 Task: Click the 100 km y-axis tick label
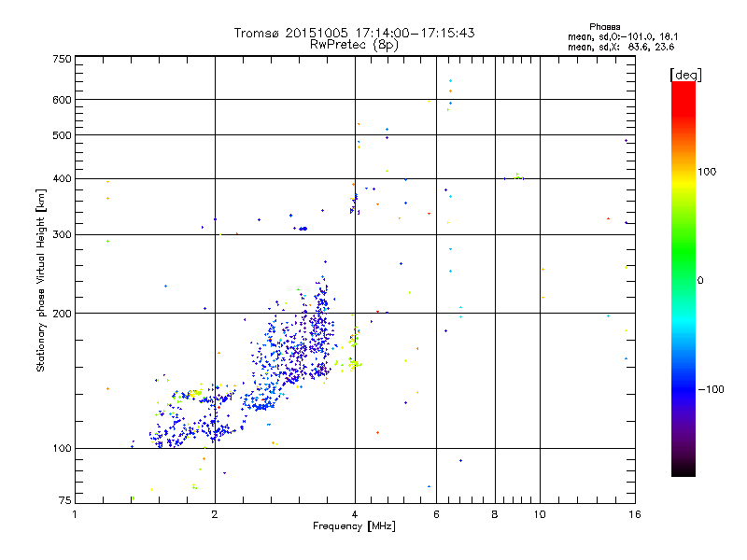pos(63,448)
